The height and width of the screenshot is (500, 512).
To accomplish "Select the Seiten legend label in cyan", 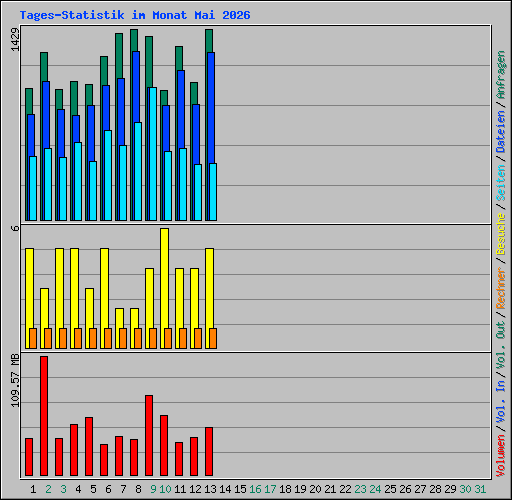I will pyautogui.click(x=500, y=183).
